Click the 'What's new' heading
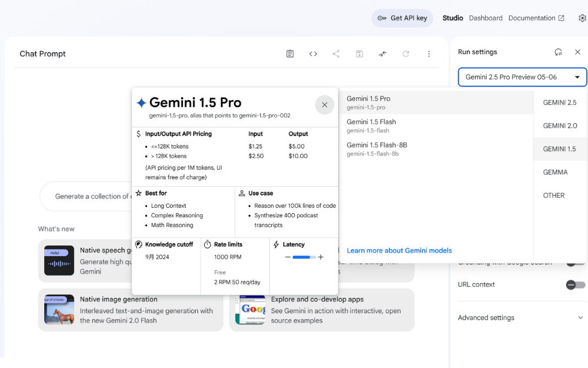The image size is (588, 368). (x=56, y=229)
